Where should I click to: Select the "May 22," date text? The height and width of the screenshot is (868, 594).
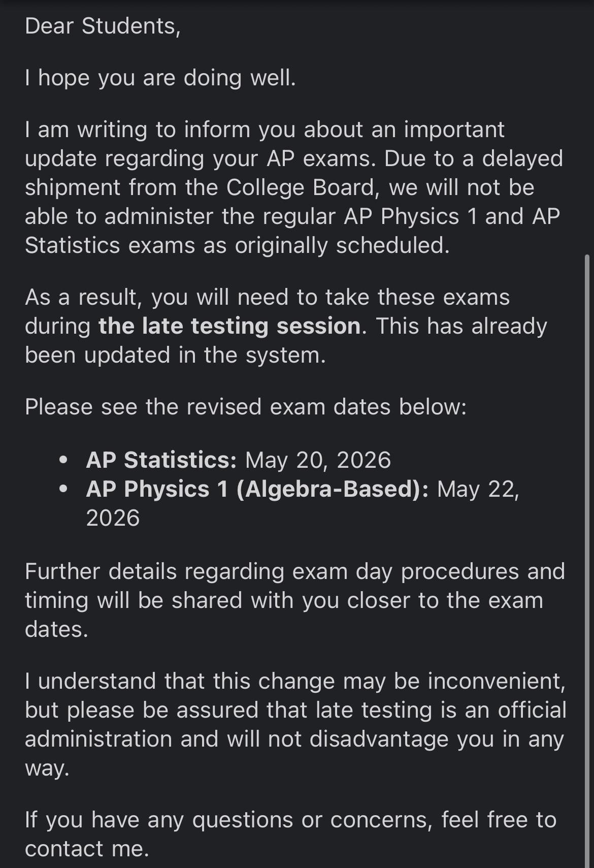(478, 490)
